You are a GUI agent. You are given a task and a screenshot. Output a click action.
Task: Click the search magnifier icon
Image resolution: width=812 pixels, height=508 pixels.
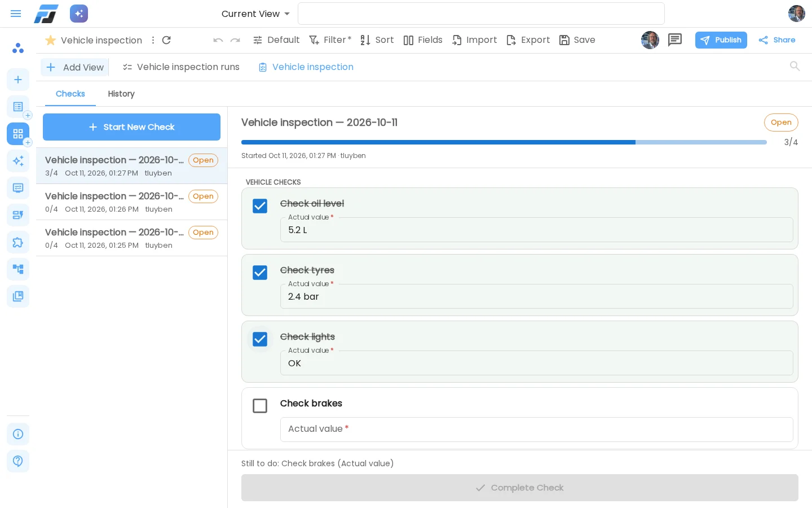[x=795, y=66]
